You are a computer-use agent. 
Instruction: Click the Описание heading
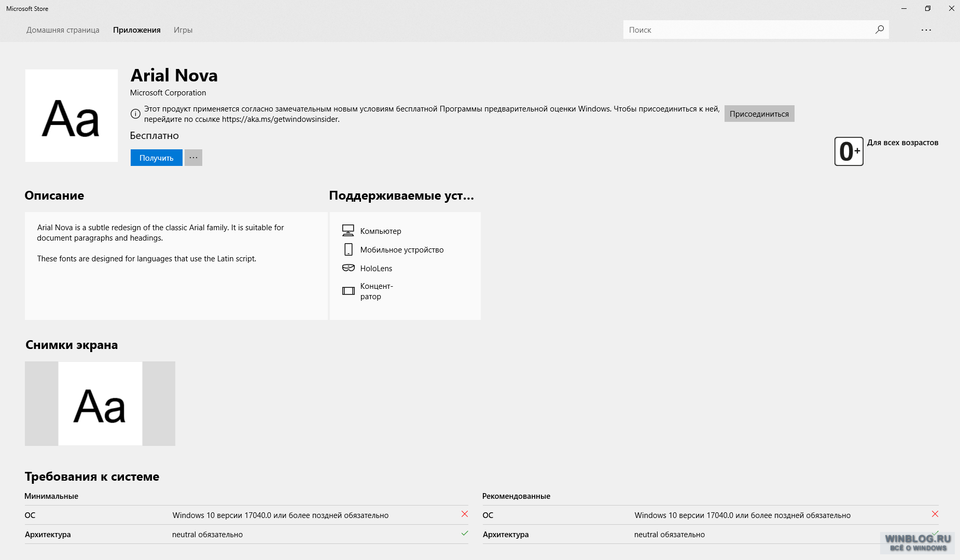click(54, 195)
